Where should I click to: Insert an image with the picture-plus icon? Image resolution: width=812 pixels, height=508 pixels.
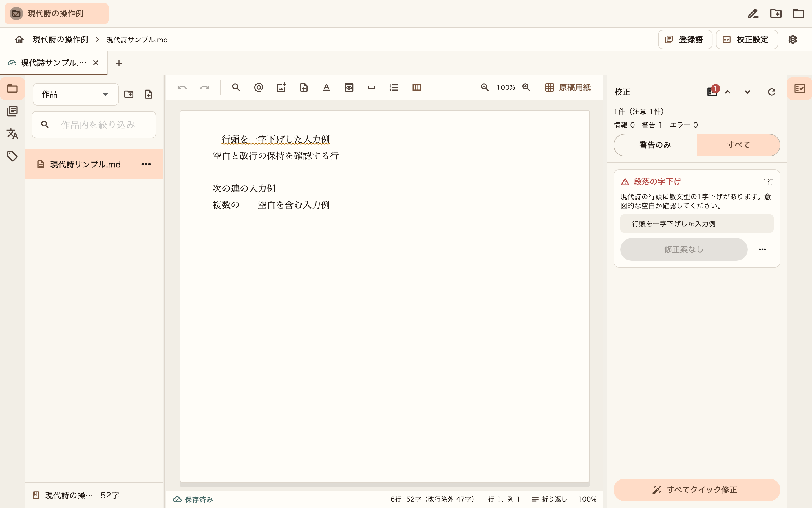coord(281,87)
